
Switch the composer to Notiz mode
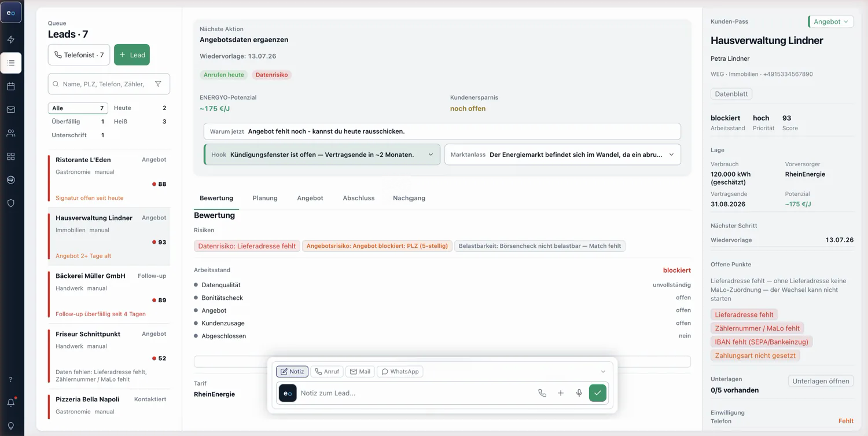[292, 372]
